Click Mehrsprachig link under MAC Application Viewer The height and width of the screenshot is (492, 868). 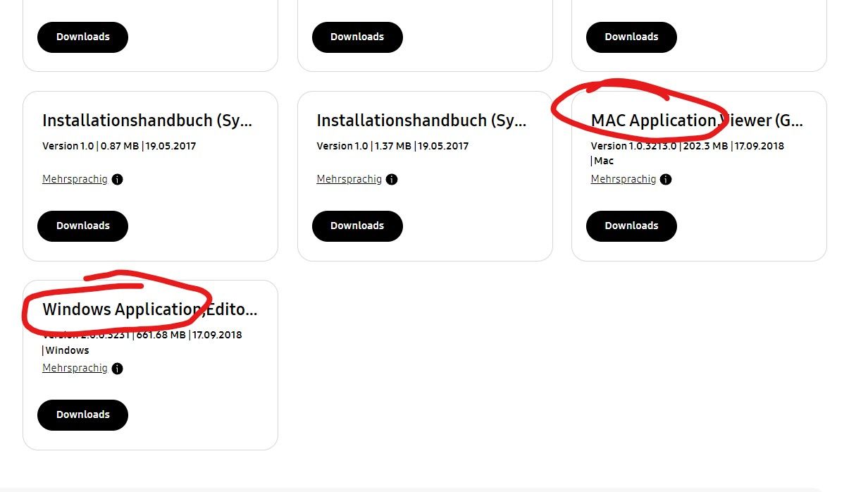point(623,179)
